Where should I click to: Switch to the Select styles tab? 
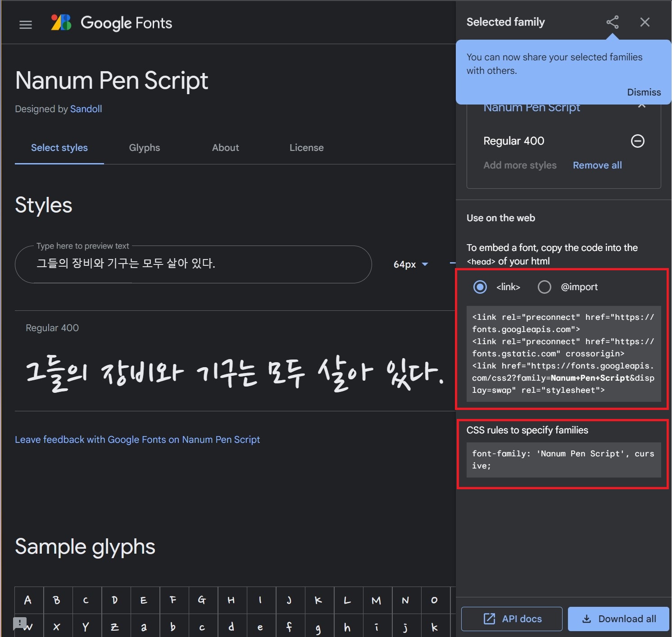[x=59, y=148]
